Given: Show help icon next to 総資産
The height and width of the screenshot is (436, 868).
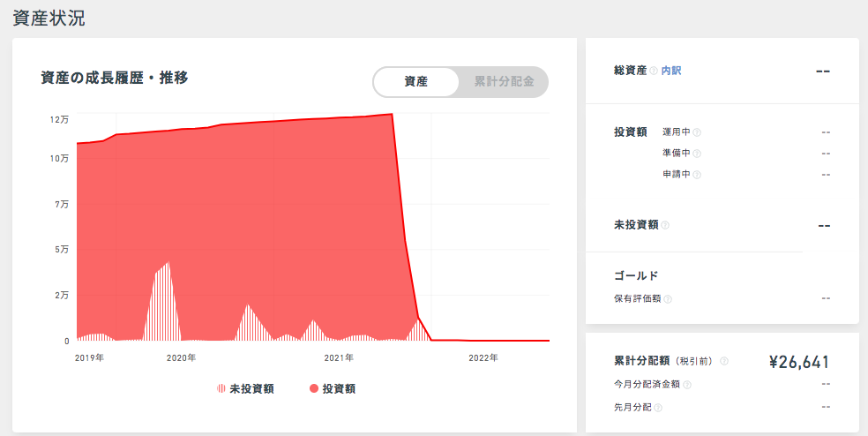Looking at the screenshot, I should [654, 71].
